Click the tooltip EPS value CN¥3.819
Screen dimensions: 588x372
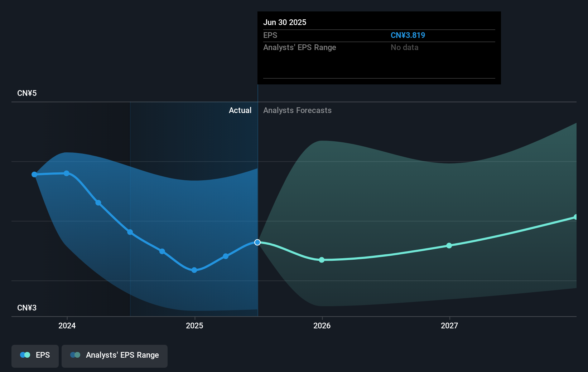tap(408, 35)
